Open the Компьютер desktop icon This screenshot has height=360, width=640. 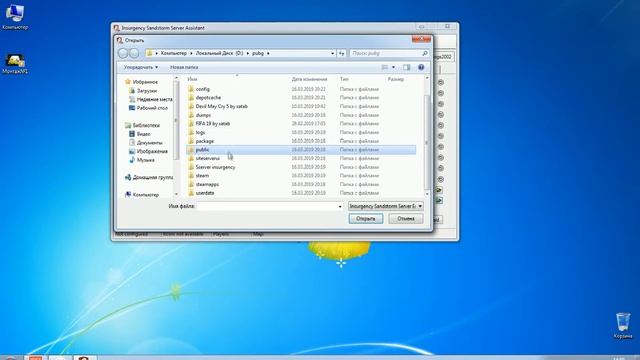click(x=15, y=16)
